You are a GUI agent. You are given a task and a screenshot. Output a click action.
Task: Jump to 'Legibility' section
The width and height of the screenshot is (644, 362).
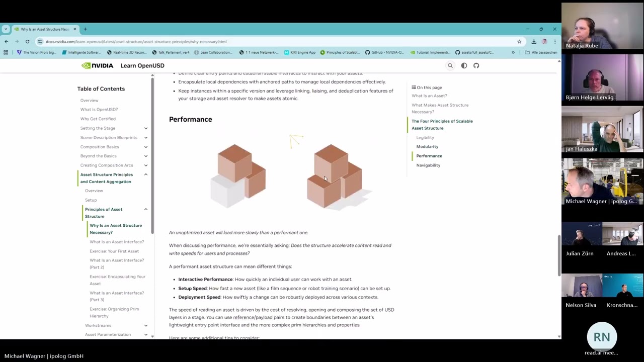point(425,137)
